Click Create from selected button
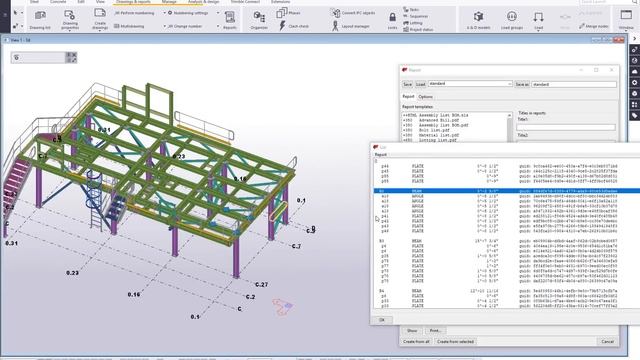The image size is (640, 360). (x=456, y=341)
